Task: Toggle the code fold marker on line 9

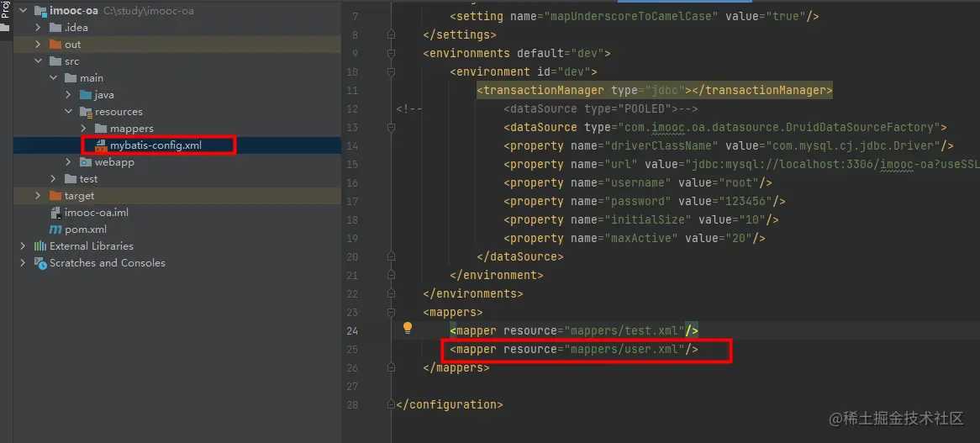Action: pos(392,53)
